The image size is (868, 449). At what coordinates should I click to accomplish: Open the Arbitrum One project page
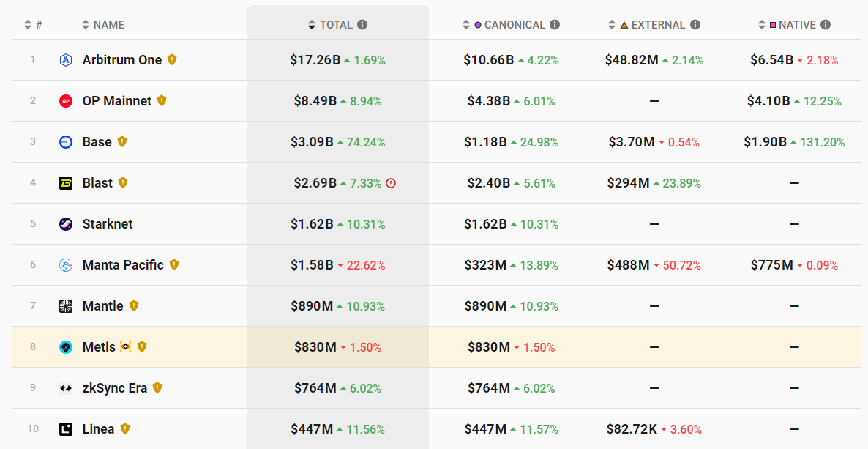[x=122, y=60]
